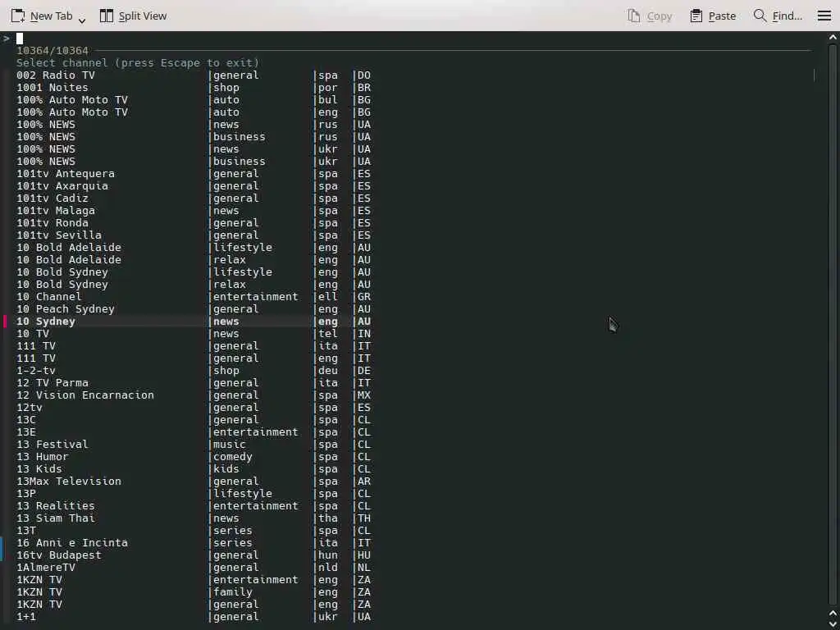Select the 1+1 ukr channel
This screenshot has height=630, width=840.
click(x=194, y=617)
